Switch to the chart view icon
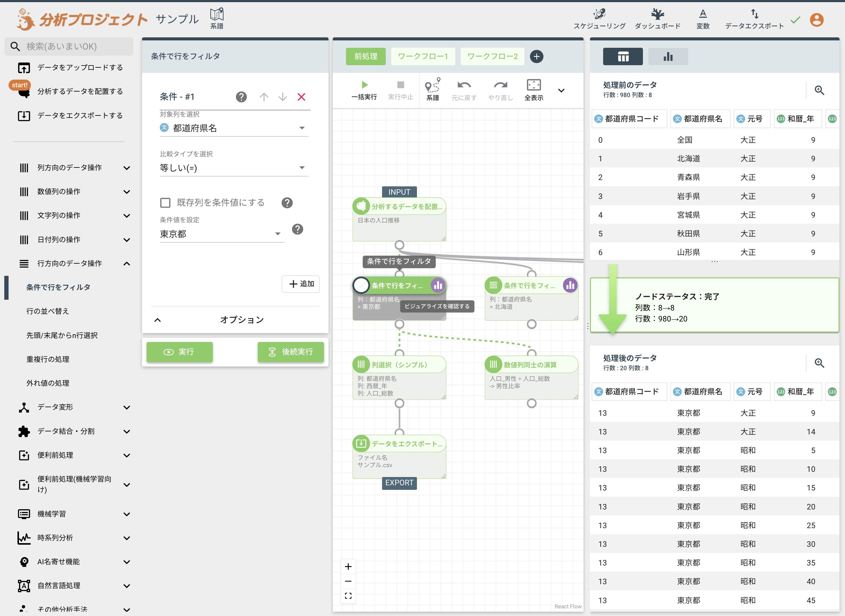The image size is (845, 616). pos(668,57)
